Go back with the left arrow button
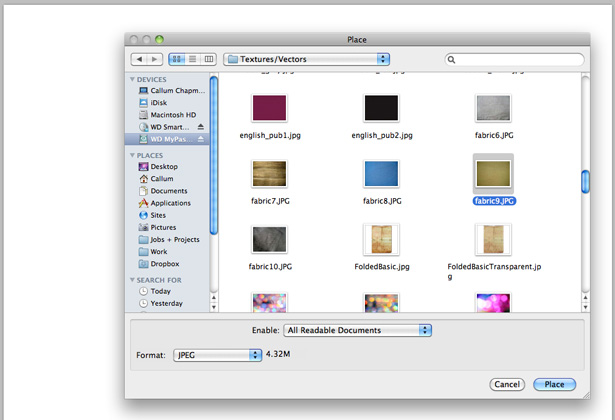615x420 pixels. 139,59
